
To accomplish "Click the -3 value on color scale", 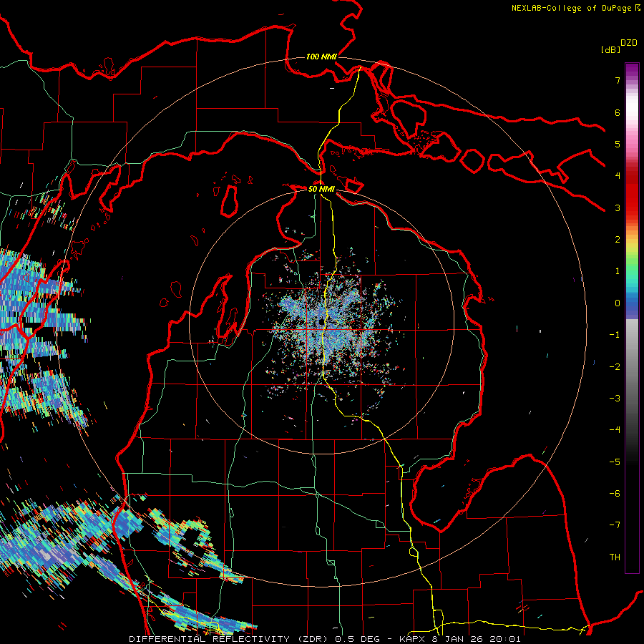I will click(x=615, y=399).
